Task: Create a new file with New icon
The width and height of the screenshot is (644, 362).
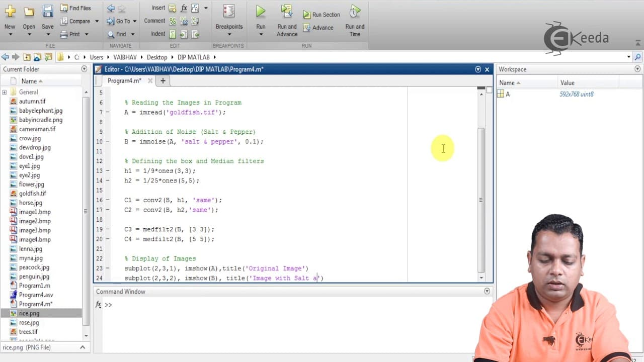Action: coord(10,12)
